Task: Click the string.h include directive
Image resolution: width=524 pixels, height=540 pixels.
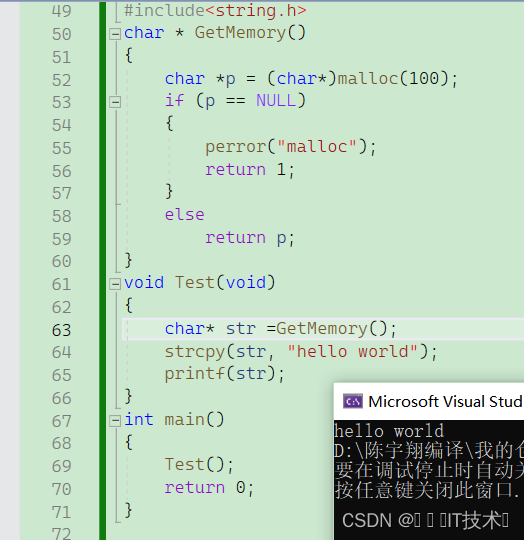Action: click(x=215, y=11)
